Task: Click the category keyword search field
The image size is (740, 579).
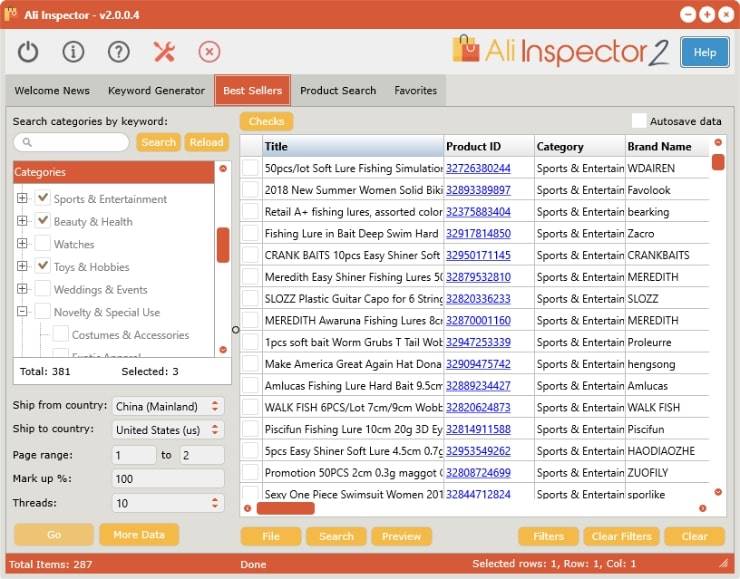Action: [71, 142]
